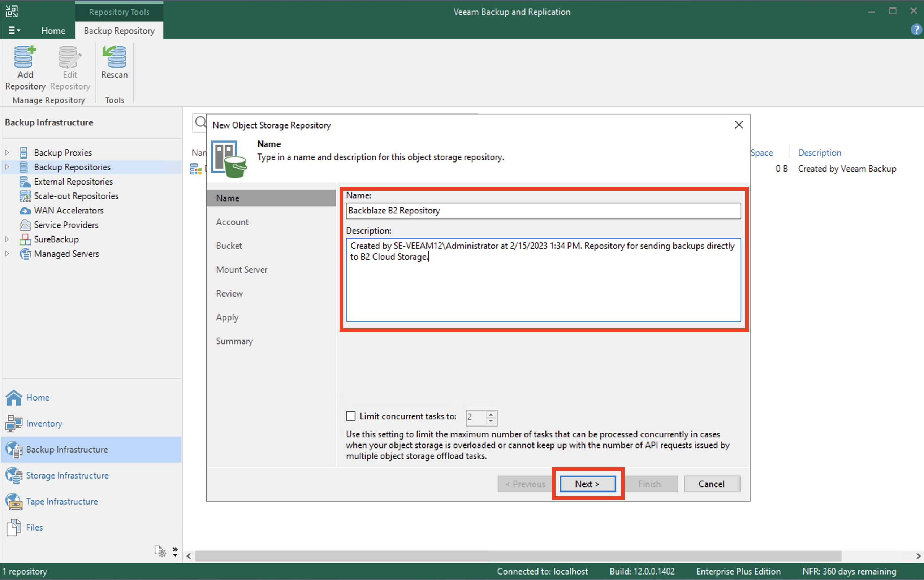Sort by the Description column header
Viewport: 924px width, 580px height.
pos(819,153)
